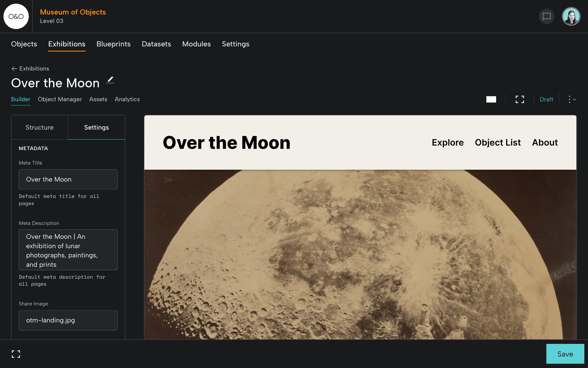This screenshot has height=368, width=588.
Task: Click the Save button
Action: (565, 354)
